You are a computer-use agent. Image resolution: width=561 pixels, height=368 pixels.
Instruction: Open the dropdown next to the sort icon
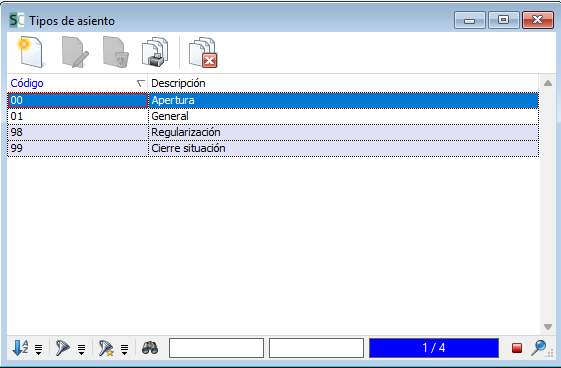(38, 349)
